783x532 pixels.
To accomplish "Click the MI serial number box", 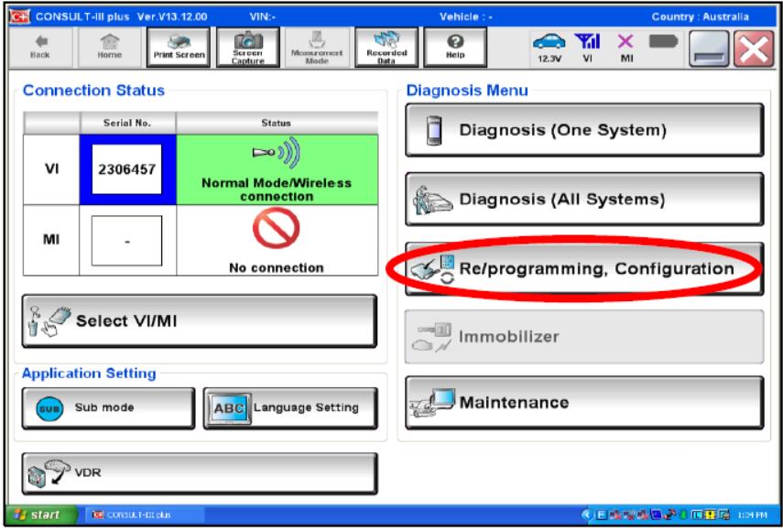I will pos(127,241).
